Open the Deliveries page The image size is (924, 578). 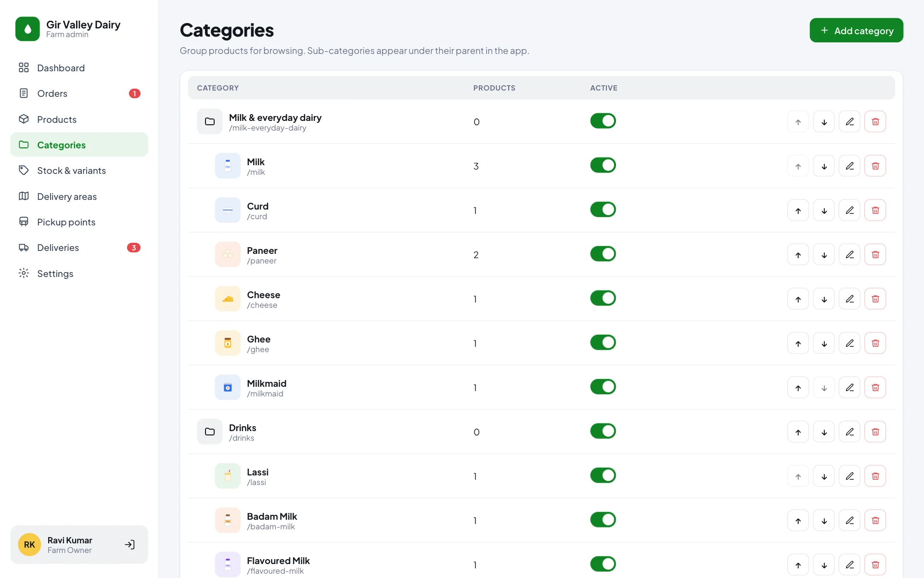click(79, 248)
